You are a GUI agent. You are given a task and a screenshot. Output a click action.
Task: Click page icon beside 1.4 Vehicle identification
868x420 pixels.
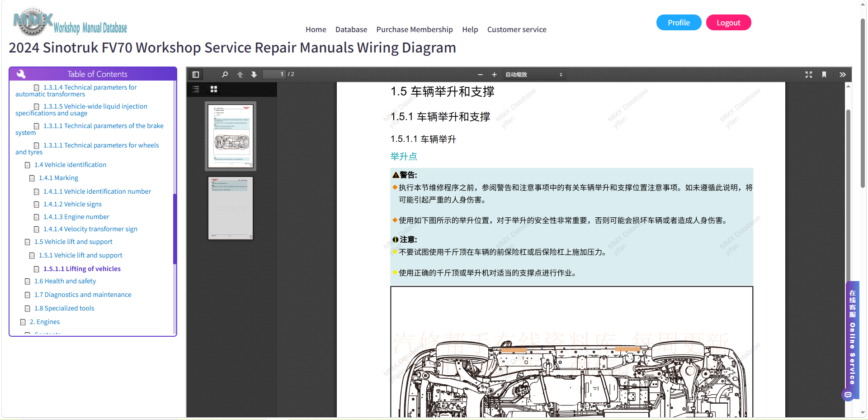click(28, 165)
